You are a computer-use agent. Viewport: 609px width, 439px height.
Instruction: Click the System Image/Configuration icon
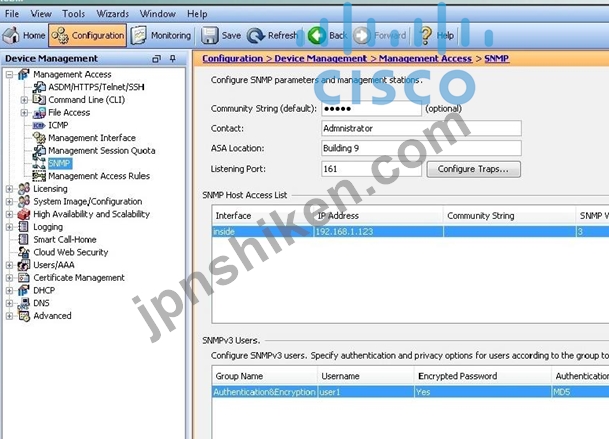pyautogui.click(x=24, y=201)
